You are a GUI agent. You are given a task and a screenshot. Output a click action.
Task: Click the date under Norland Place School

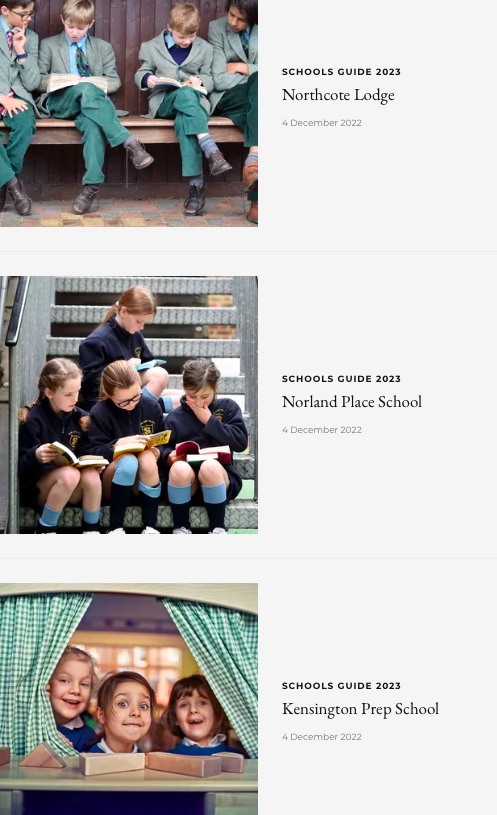click(x=322, y=430)
